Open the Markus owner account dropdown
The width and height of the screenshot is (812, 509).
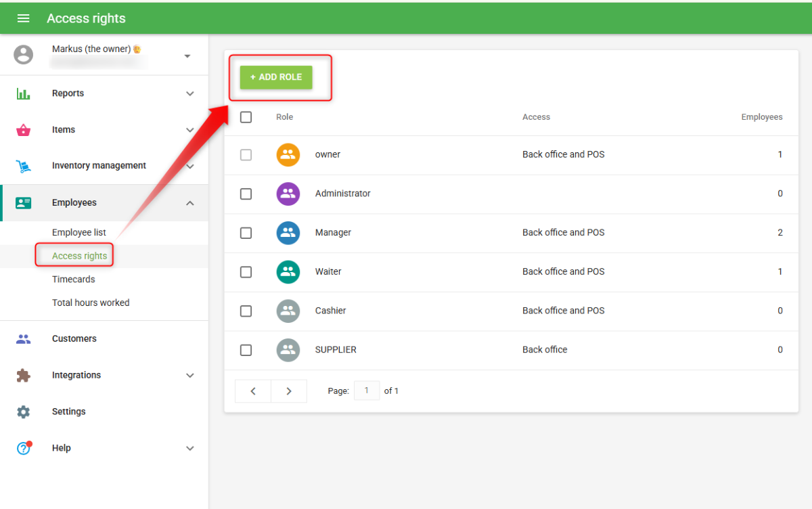pos(187,56)
